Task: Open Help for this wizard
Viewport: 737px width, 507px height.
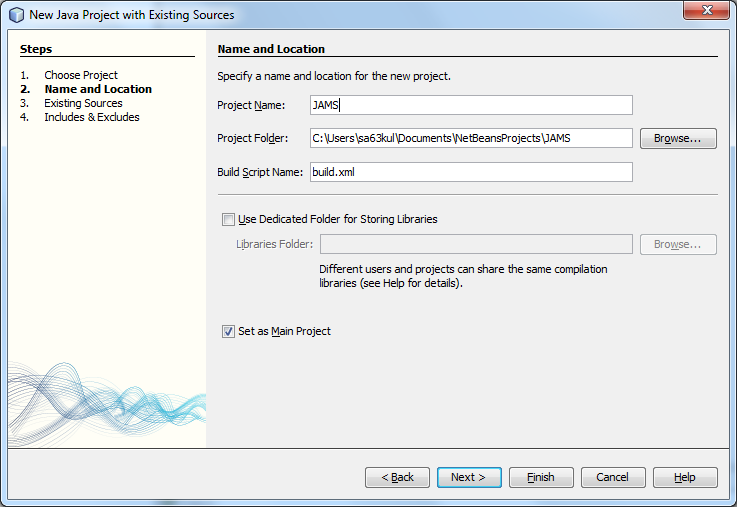Action: (684, 477)
